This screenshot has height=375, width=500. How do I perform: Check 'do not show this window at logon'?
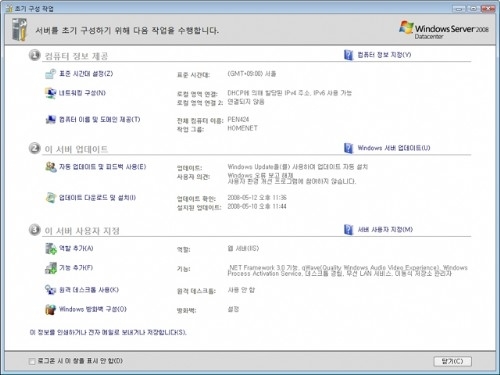pyautogui.click(x=32, y=361)
